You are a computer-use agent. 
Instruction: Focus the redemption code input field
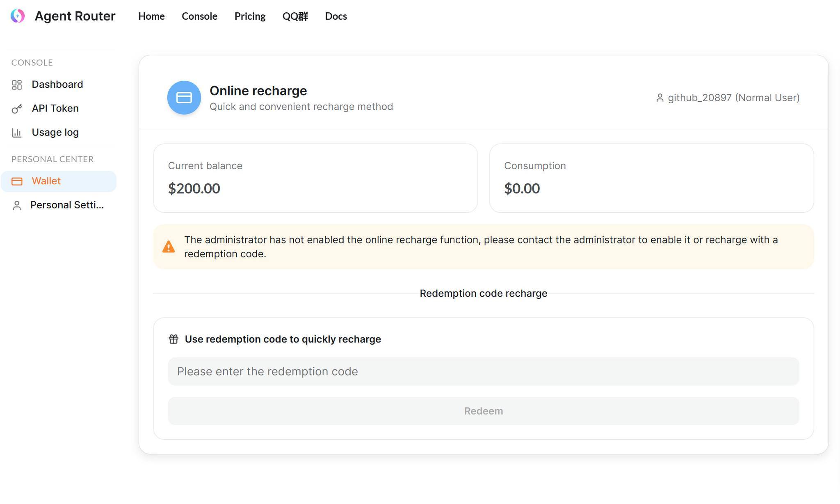(484, 372)
